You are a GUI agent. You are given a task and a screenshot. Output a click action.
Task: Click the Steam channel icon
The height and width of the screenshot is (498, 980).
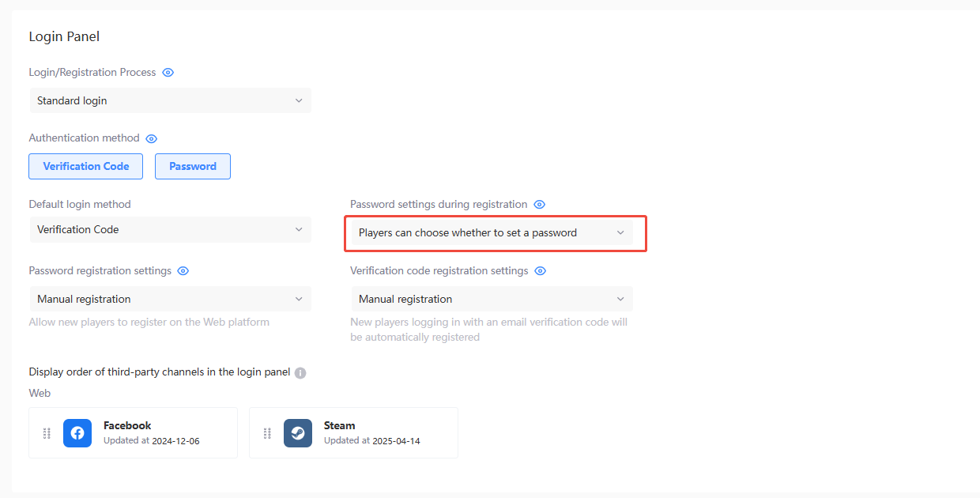[298, 433]
